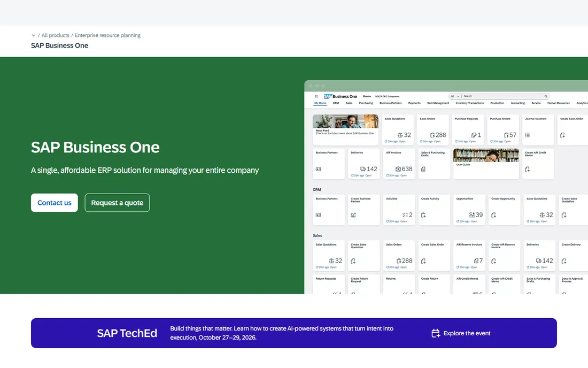Click the search magnifier icon in Business One
The height and width of the screenshot is (368, 588).
[x=546, y=96]
